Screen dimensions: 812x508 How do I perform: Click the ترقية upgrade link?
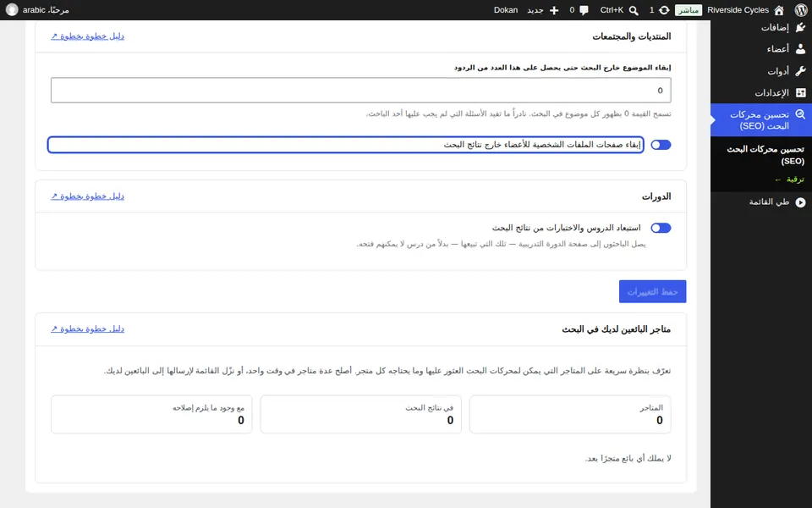pyautogui.click(x=790, y=179)
